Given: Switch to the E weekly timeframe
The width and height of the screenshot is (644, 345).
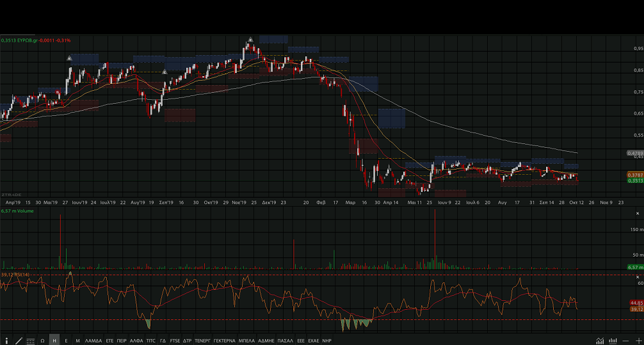Looking at the screenshot, I should click(x=66, y=341).
